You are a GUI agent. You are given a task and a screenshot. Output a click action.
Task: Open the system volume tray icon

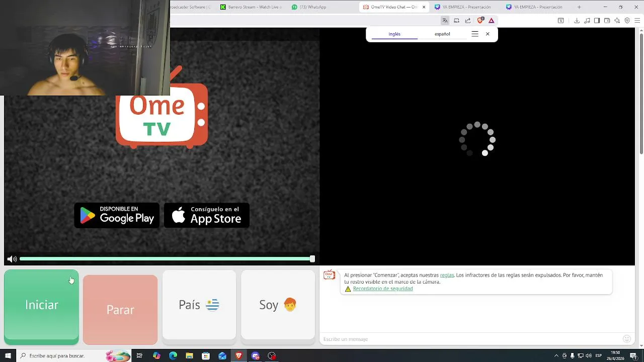pyautogui.click(x=588, y=355)
